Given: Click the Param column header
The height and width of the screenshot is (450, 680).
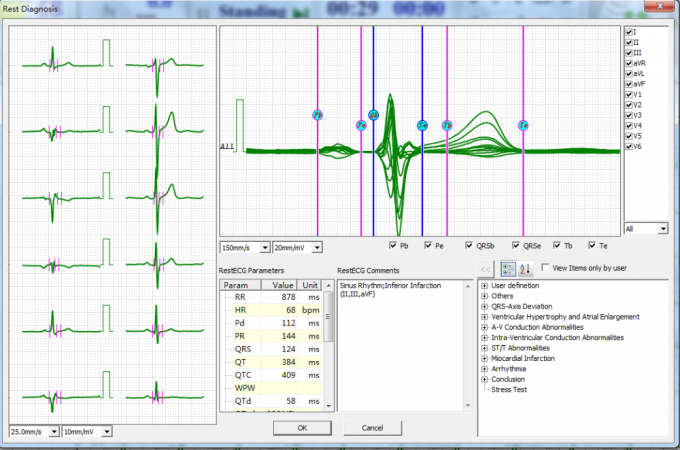Looking at the screenshot, I should click(x=241, y=285).
